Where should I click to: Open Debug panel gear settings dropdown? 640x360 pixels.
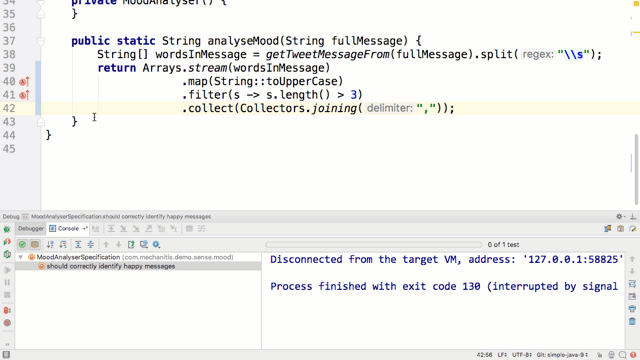pyautogui.click(x=620, y=217)
